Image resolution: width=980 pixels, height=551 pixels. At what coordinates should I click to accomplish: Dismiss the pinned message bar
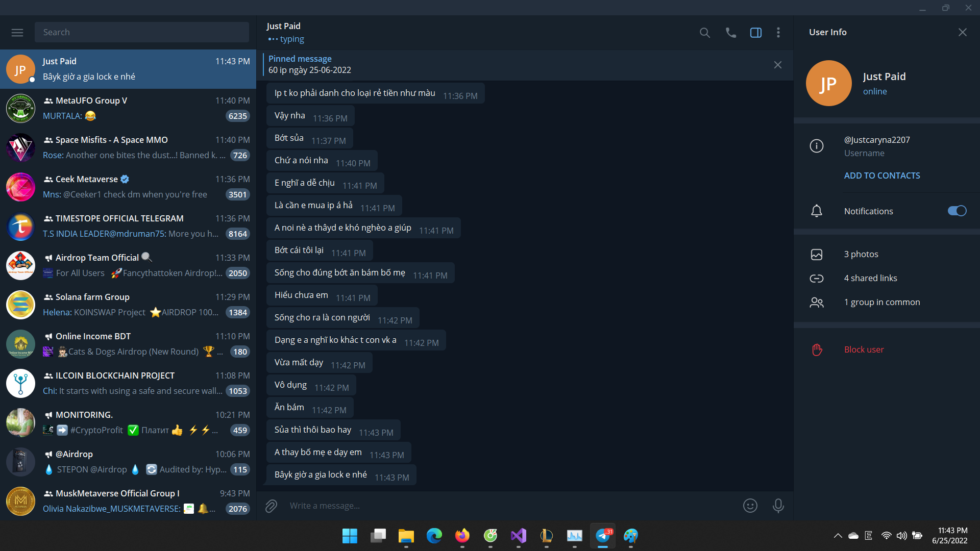(777, 65)
